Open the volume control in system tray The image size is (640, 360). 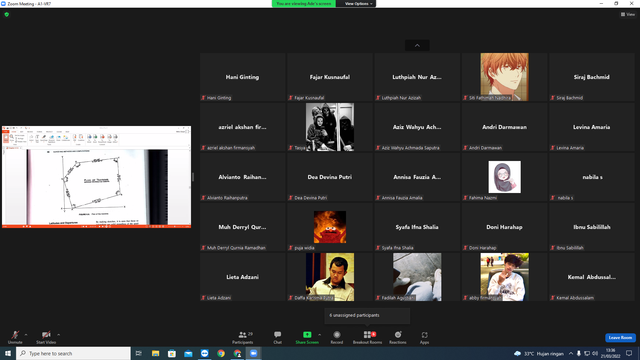595,353
